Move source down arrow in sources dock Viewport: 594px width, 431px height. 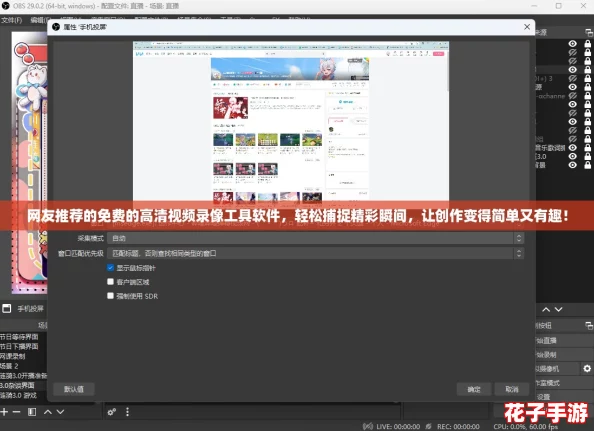558,309
